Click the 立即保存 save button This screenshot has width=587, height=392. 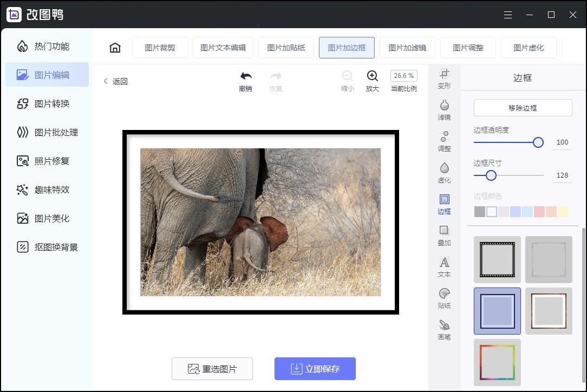click(x=315, y=369)
